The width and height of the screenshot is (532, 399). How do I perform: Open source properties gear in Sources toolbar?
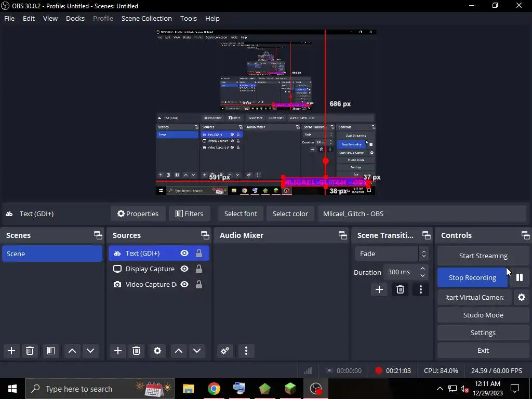157,351
